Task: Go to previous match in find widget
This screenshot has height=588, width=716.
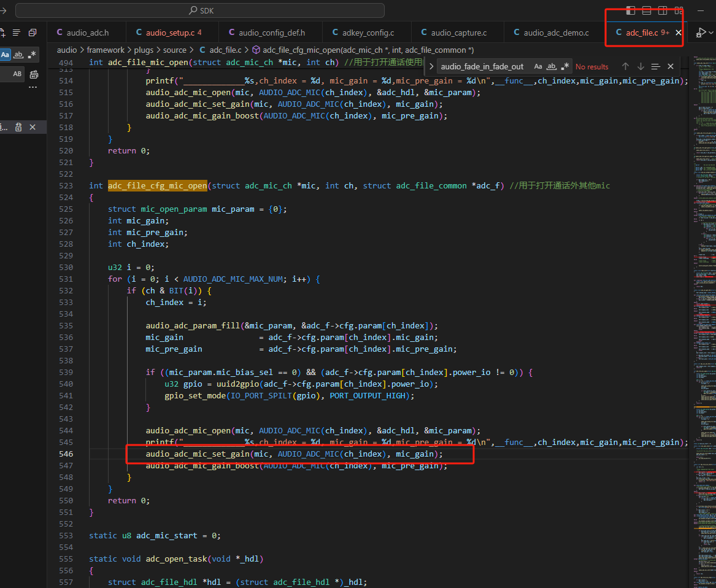Action: coord(625,66)
